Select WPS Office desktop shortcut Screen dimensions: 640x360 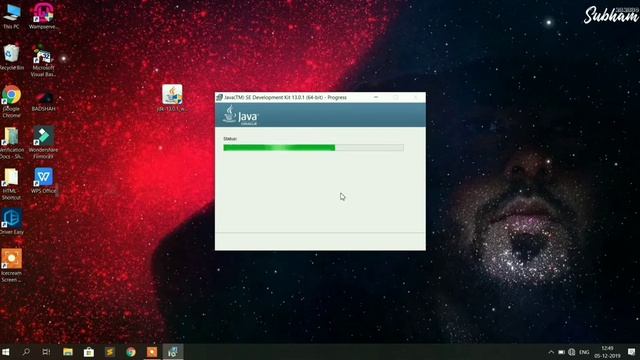(x=43, y=180)
